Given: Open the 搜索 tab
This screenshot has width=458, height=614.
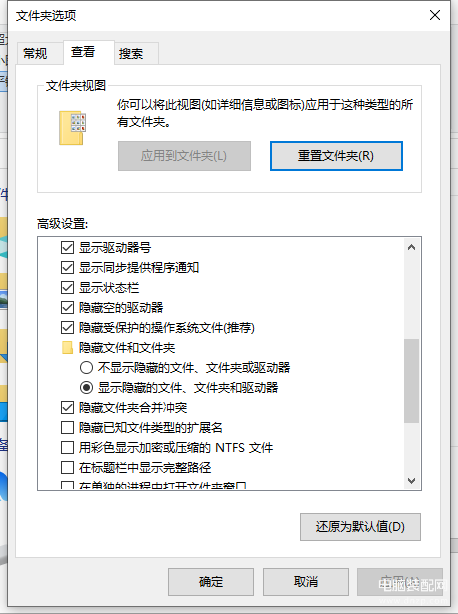Looking at the screenshot, I should [131, 53].
